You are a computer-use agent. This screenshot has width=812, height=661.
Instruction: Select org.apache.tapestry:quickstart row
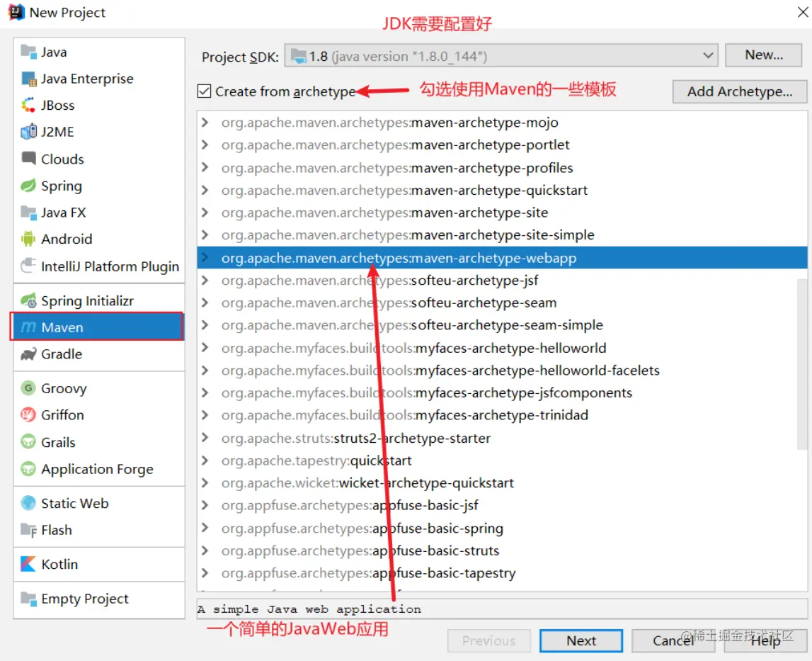click(502, 461)
